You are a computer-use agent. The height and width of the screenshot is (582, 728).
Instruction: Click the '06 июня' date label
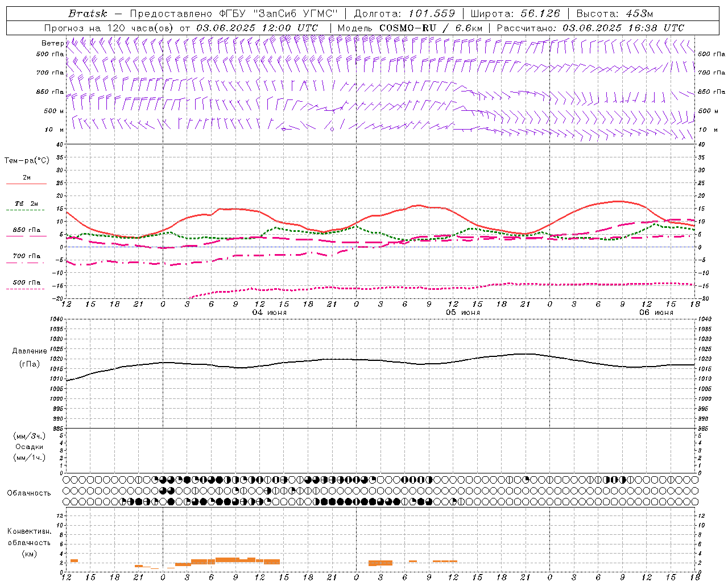[x=656, y=313]
